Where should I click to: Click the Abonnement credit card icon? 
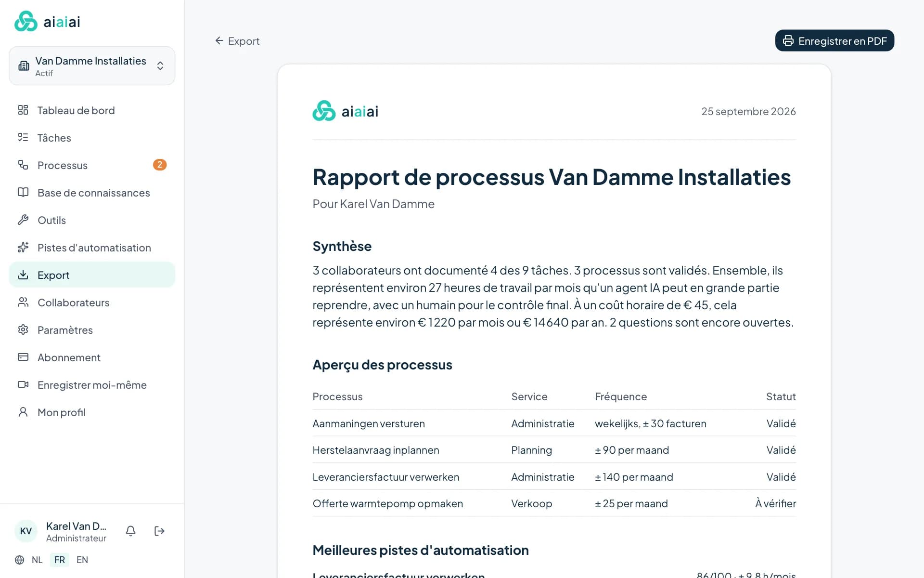coord(23,357)
